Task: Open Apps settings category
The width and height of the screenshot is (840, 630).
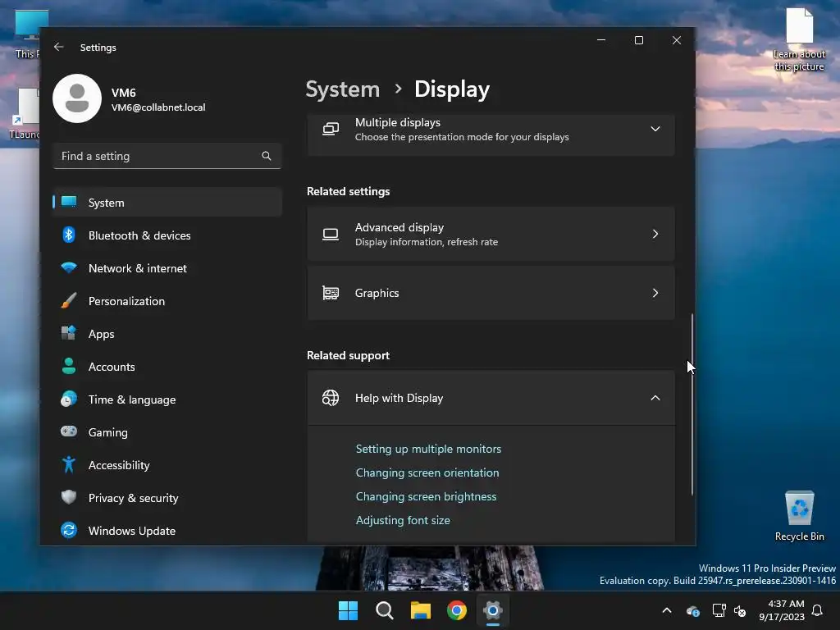Action: [x=167, y=333]
